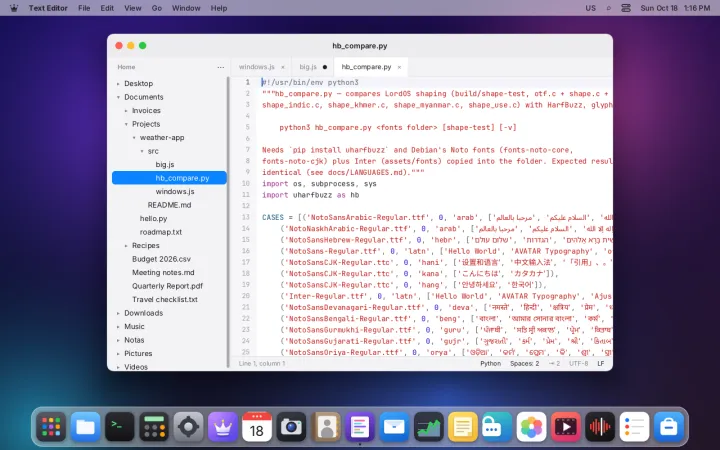Collapse the weather-app folder
This screenshot has width=720, height=450.
click(x=134, y=138)
